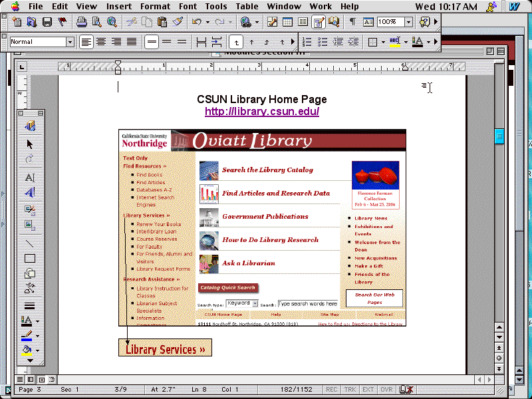
Task: Toggle Show/Hide paragraph marks
Action: point(353,22)
